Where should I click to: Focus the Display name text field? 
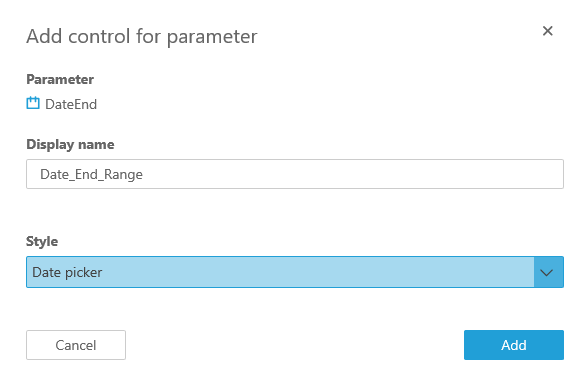pos(295,174)
